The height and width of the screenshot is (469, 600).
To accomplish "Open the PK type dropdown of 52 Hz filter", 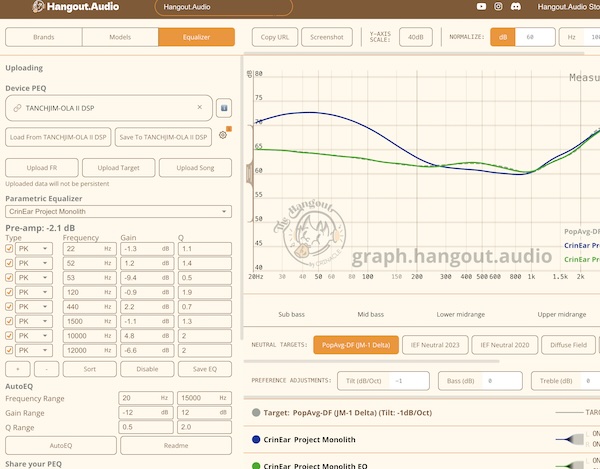I will [34, 263].
